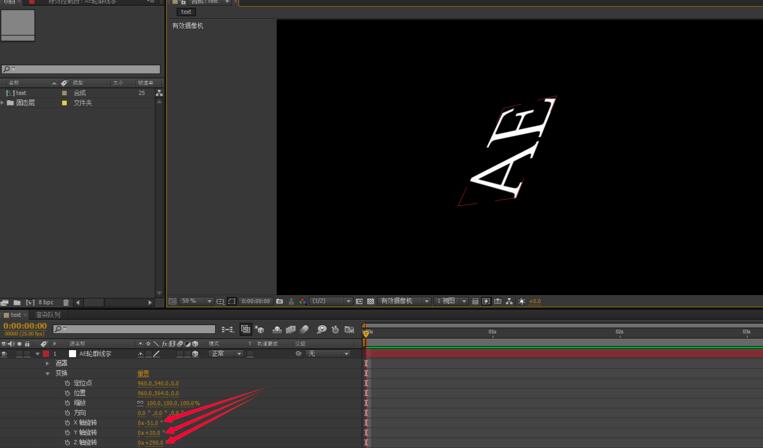Toggle stopwatch for 定位点 property
The height and width of the screenshot is (448, 763).
[x=67, y=383]
